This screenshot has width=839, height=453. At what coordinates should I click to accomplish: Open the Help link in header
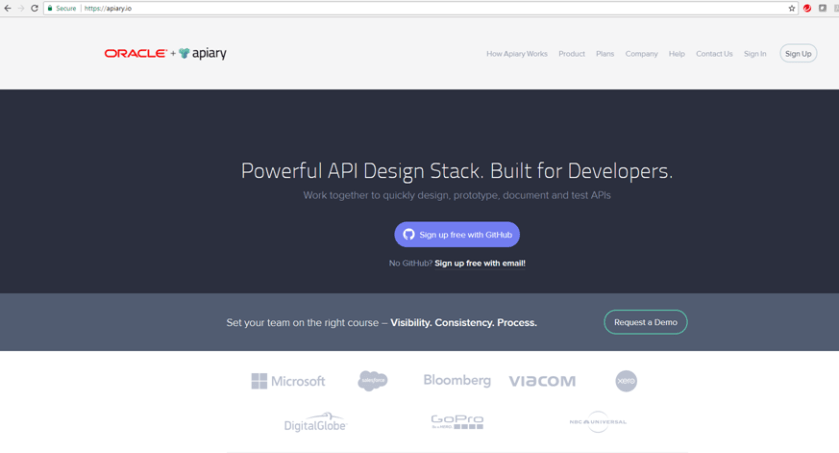[x=677, y=54]
